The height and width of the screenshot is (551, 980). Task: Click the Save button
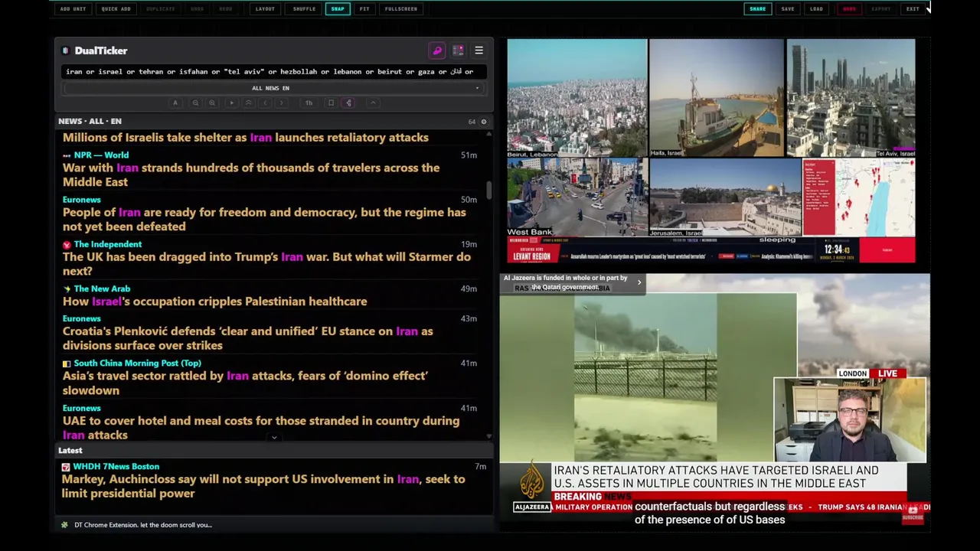click(788, 9)
